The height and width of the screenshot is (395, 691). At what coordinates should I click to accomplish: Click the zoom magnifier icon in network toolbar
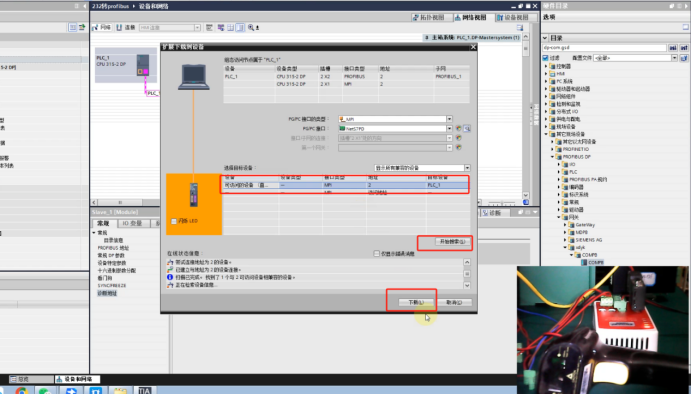click(252, 27)
